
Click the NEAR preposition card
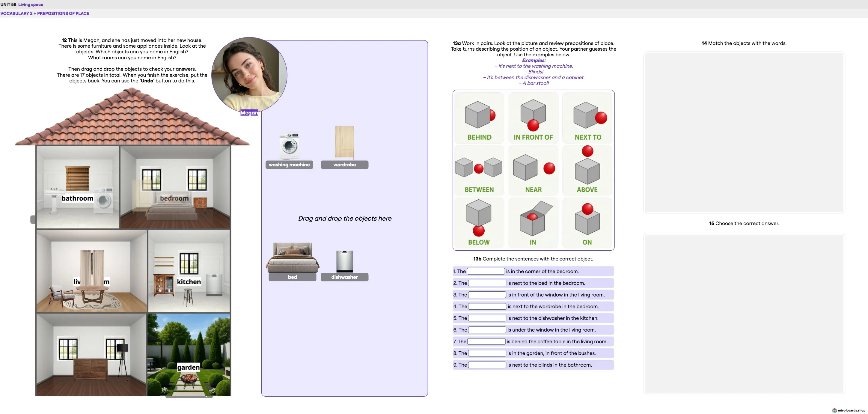pyautogui.click(x=533, y=170)
